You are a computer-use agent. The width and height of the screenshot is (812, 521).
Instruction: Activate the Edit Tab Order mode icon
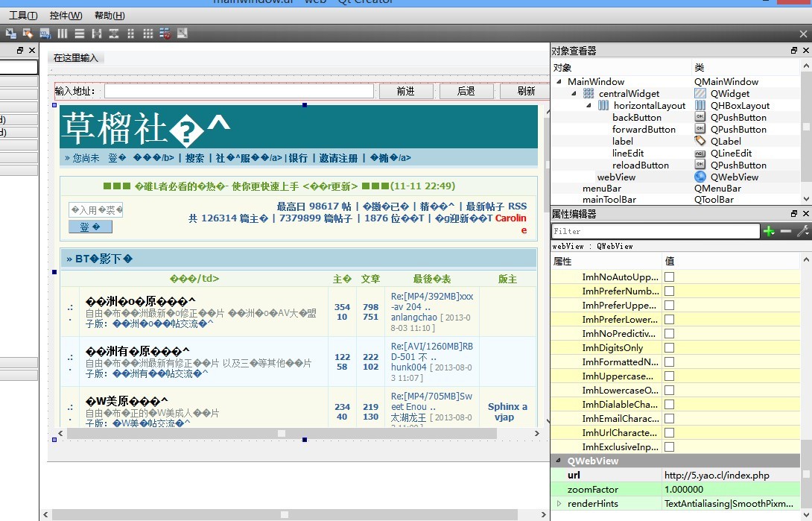45,34
